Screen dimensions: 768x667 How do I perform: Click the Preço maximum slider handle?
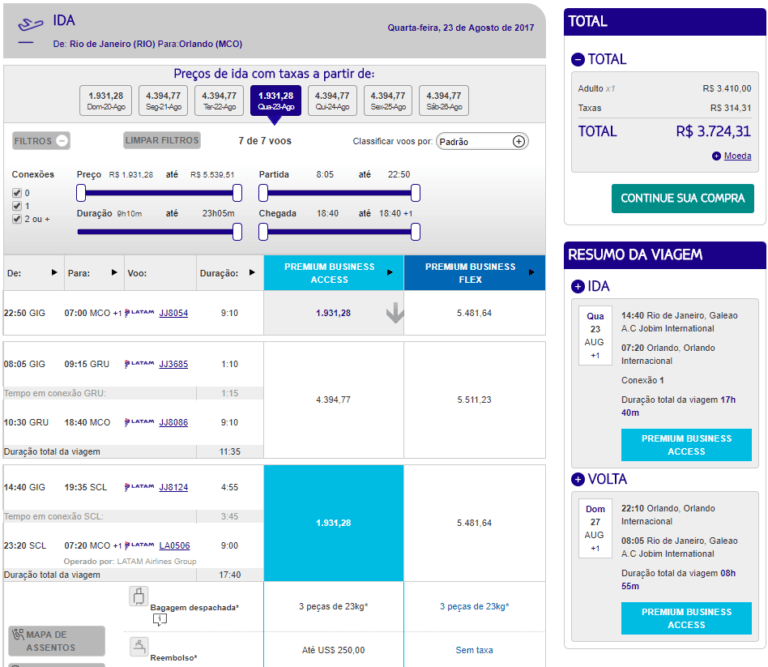tap(237, 192)
